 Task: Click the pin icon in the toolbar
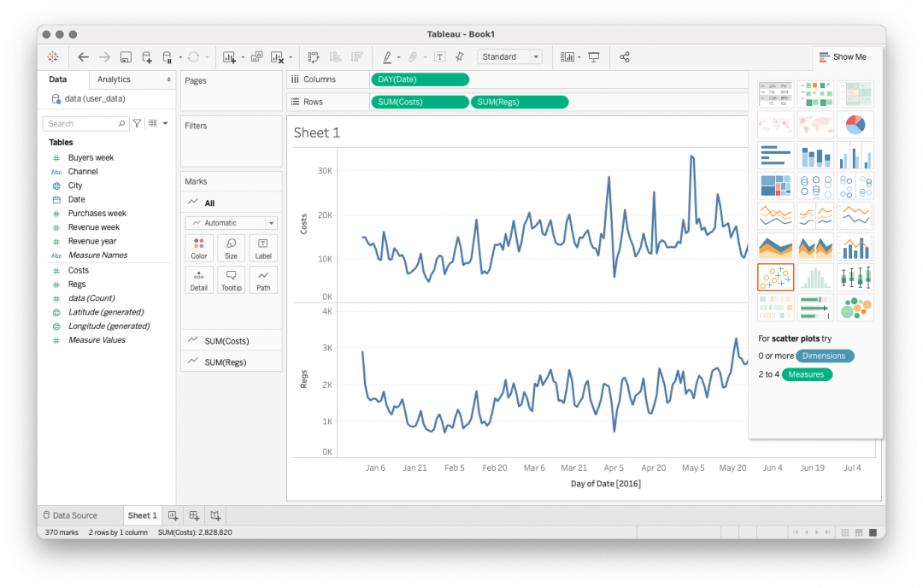click(458, 56)
